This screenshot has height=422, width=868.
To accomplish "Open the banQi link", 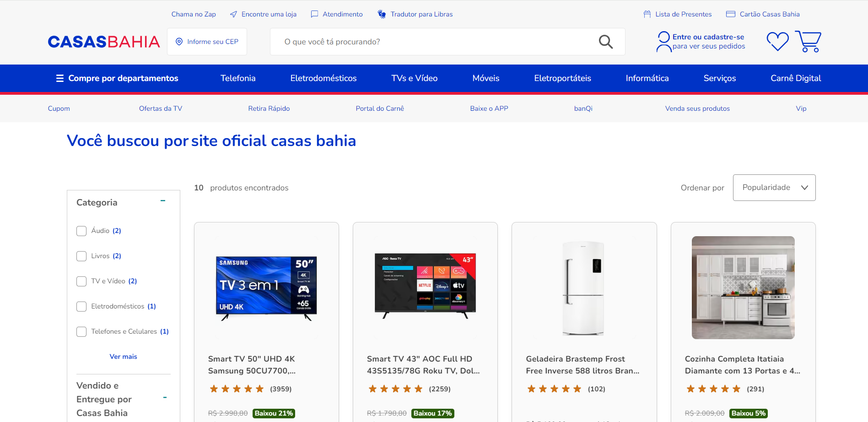I will point(583,108).
